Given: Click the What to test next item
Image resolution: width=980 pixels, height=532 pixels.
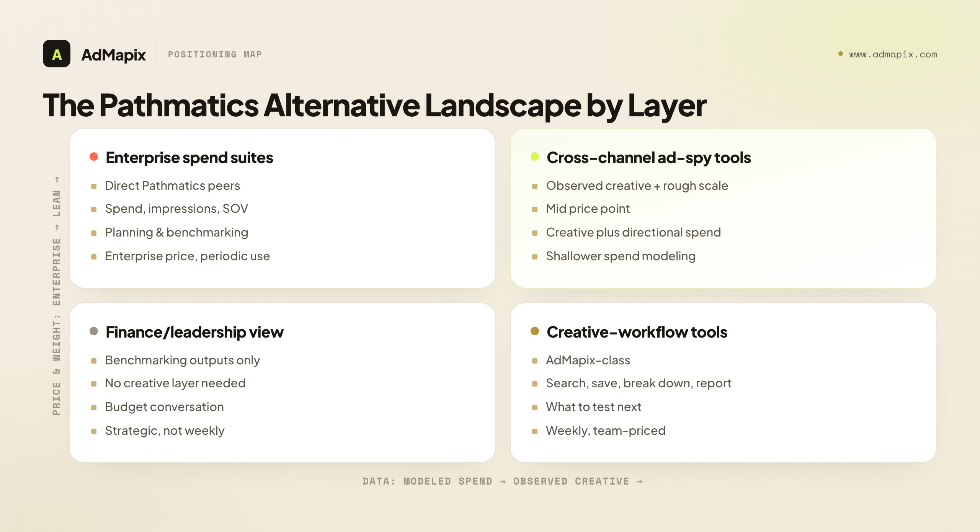Looking at the screenshot, I should (x=593, y=407).
